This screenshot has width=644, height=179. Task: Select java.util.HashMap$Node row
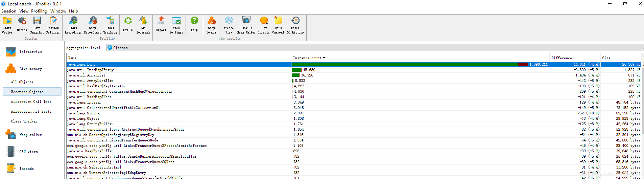(354, 97)
